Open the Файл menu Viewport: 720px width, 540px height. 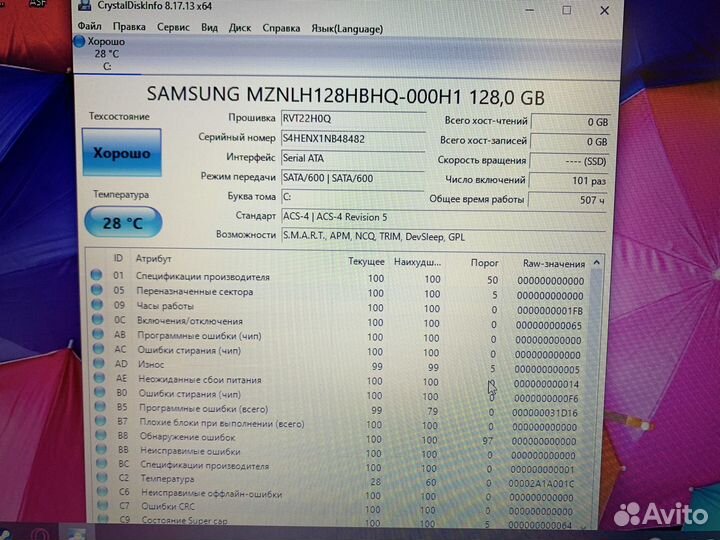(x=90, y=26)
